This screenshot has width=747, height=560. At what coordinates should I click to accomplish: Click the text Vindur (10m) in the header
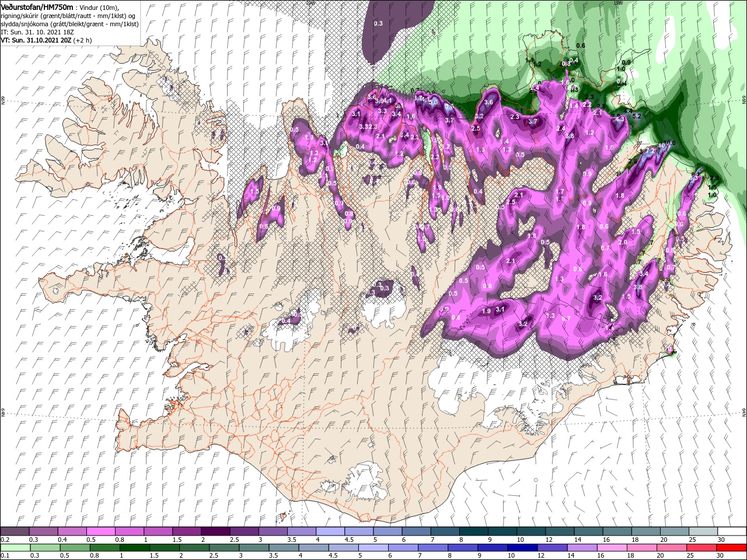click(x=98, y=7)
